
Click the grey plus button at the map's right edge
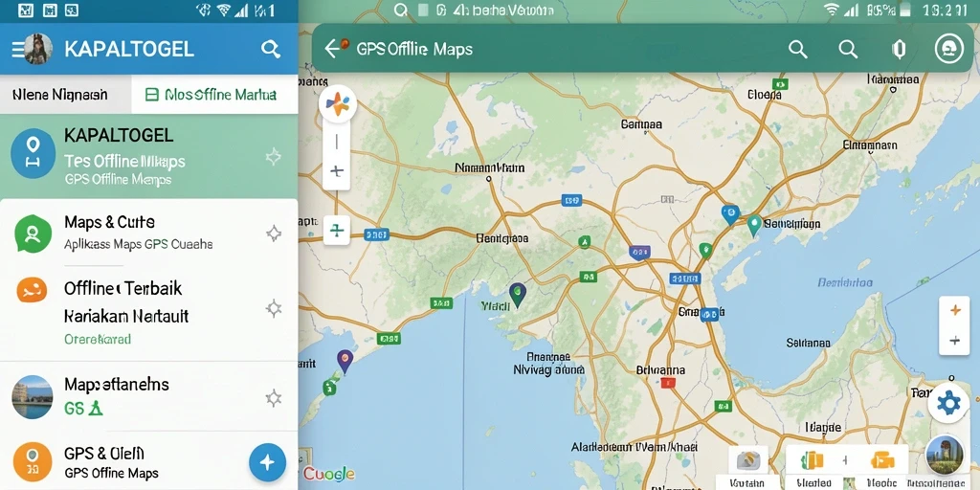tap(954, 341)
